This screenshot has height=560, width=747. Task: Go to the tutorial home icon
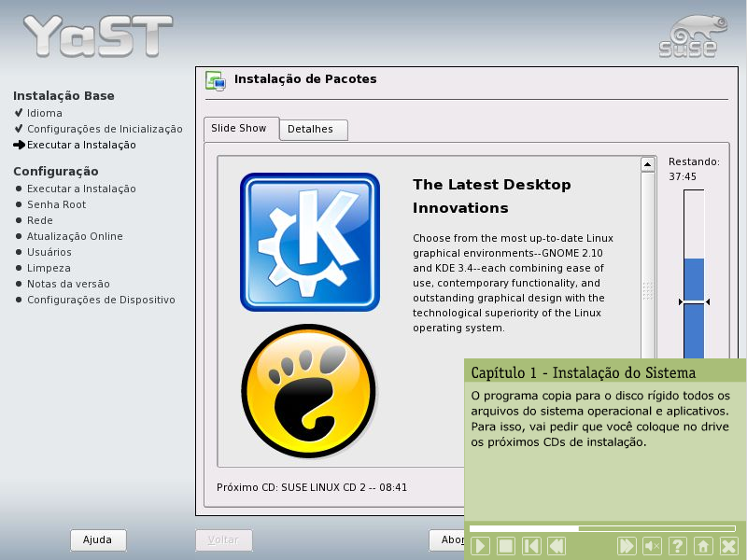pyautogui.click(x=703, y=546)
